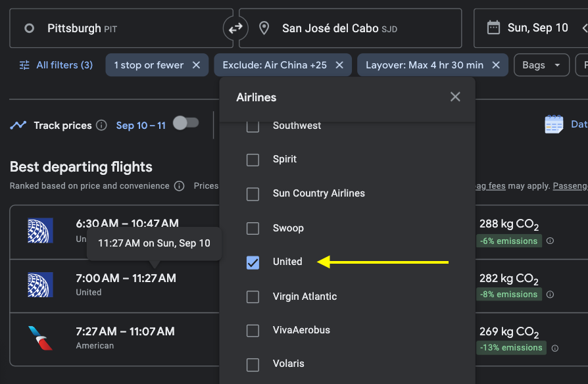Click info icon next to -6% emissions

(550, 241)
